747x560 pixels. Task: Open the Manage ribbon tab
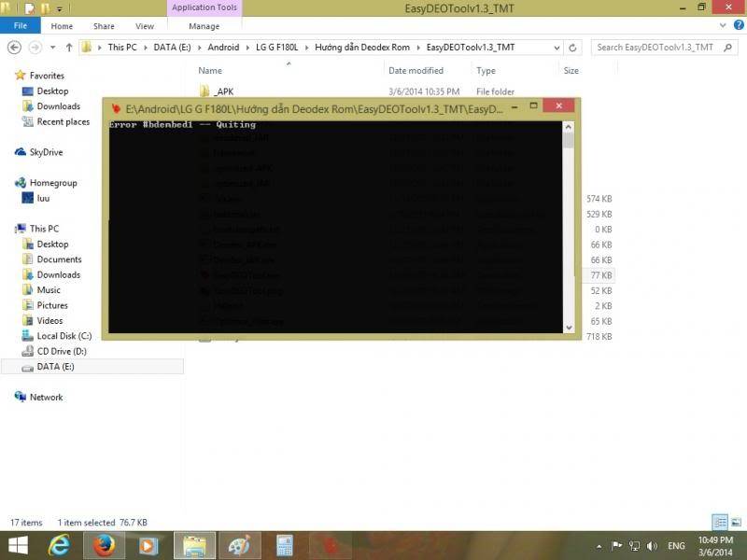point(204,26)
